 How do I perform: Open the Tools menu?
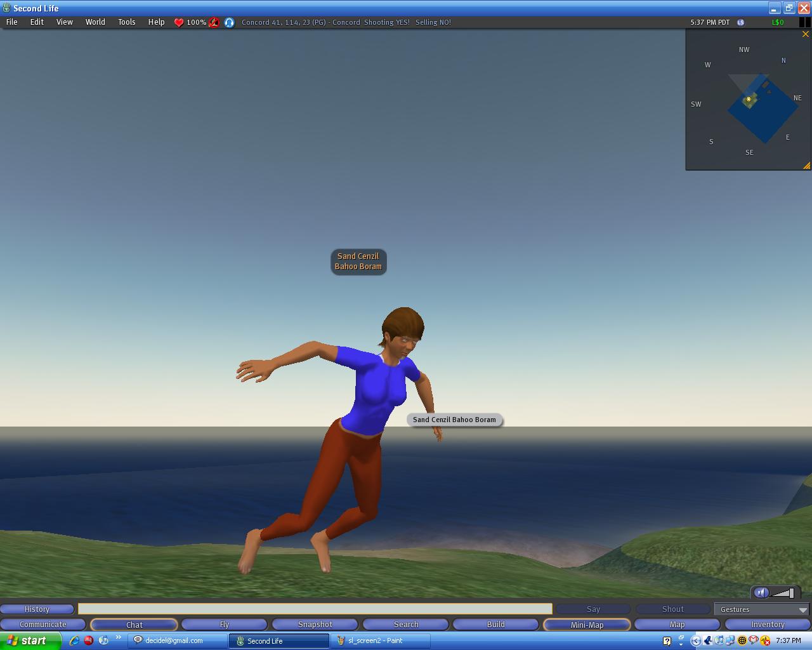click(x=126, y=22)
